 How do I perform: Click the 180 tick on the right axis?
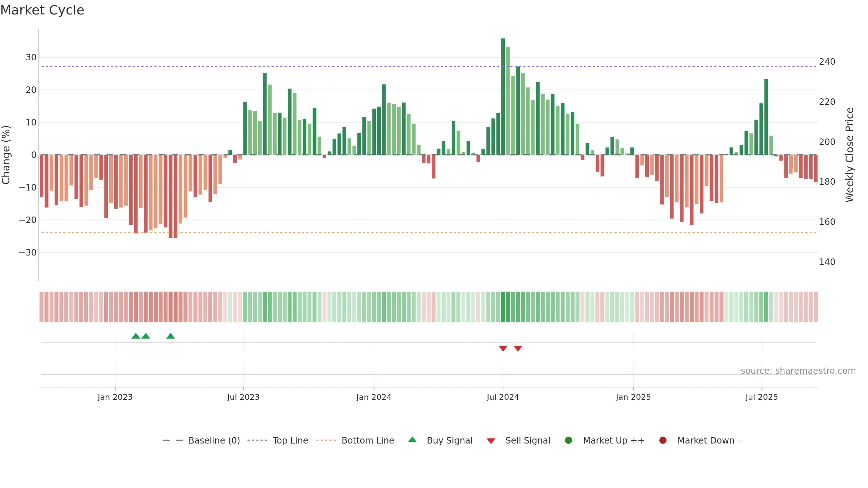point(827,182)
